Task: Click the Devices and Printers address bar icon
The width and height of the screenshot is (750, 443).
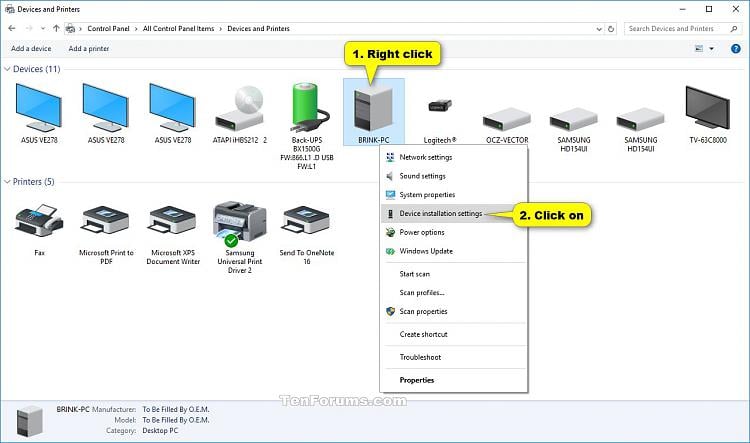Action: [x=70, y=29]
